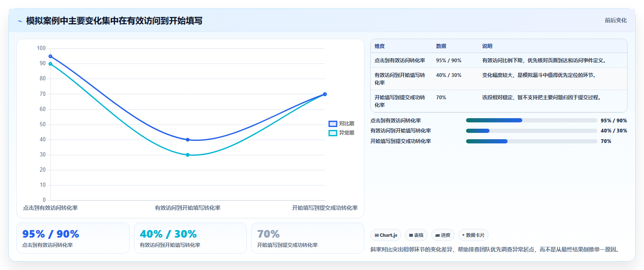Click table cell 40% / 30%
Screen dimensions: 644x270
(449, 75)
